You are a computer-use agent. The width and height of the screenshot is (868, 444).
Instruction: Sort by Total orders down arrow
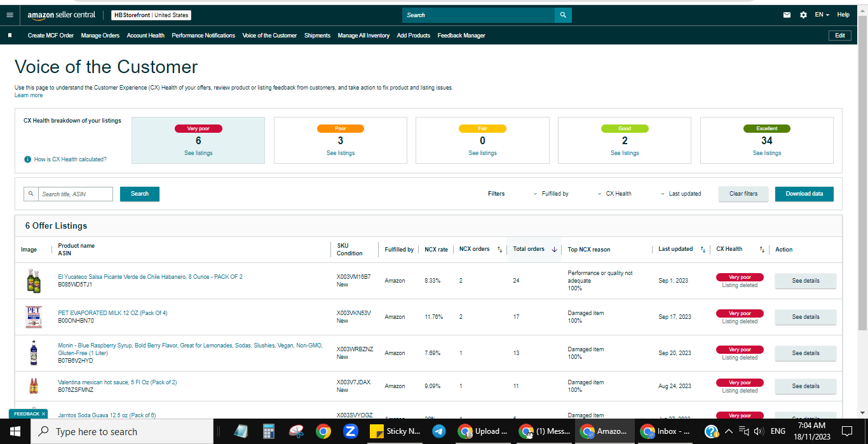tap(554, 250)
